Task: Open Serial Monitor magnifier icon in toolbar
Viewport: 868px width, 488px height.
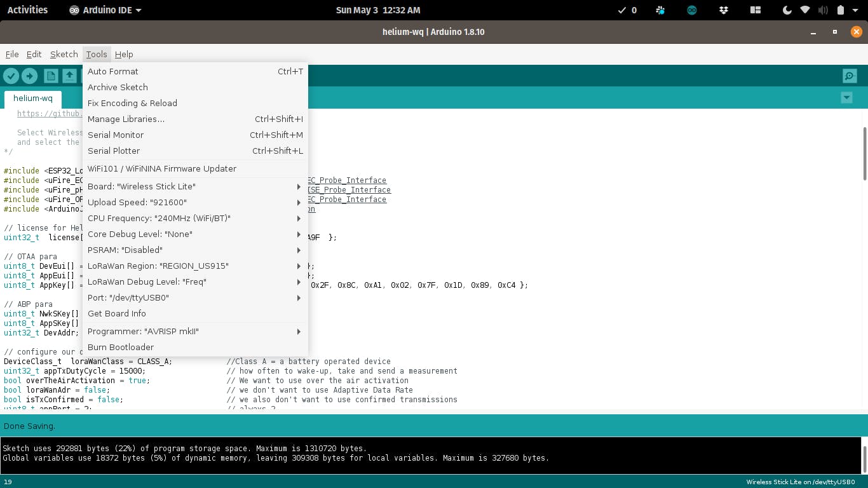Action: pyautogui.click(x=850, y=76)
